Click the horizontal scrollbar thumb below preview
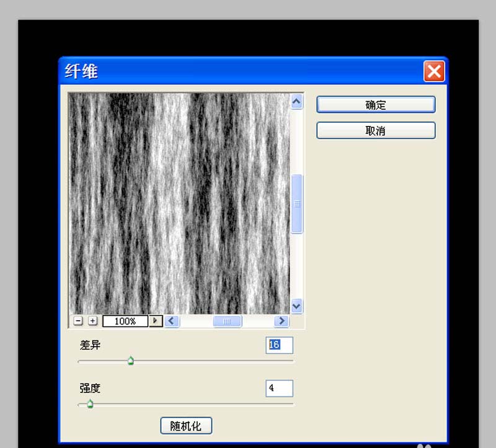Screen dimensions: 496x448 (x=227, y=321)
